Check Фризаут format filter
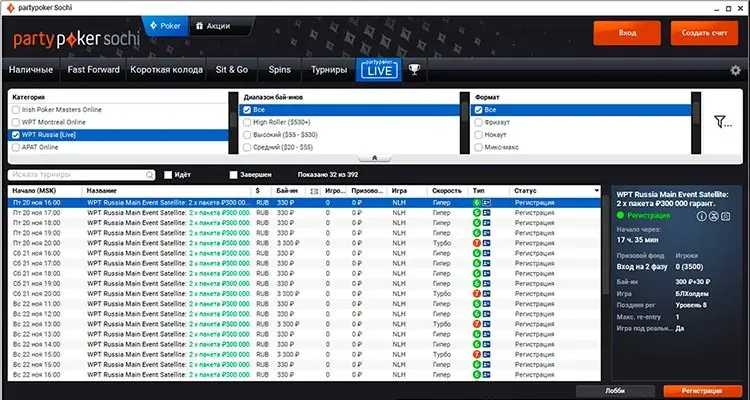Viewport: 750px width, 400px height. point(478,122)
